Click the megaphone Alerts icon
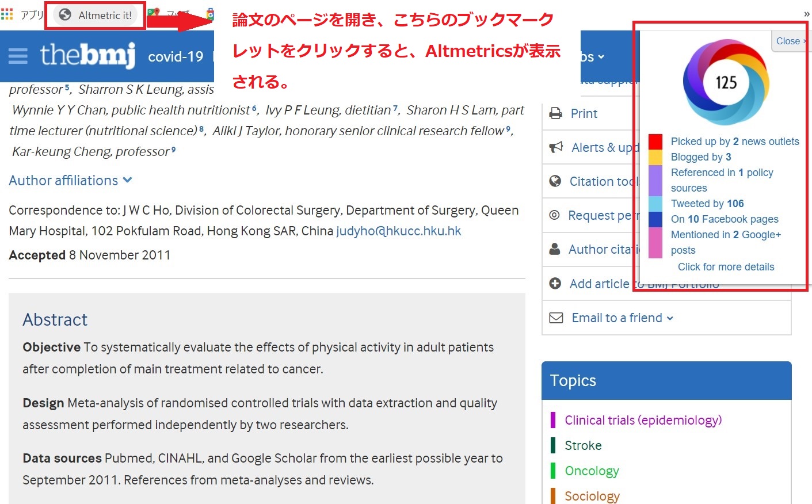Image resolution: width=812 pixels, height=504 pixels. pos(556,147)
